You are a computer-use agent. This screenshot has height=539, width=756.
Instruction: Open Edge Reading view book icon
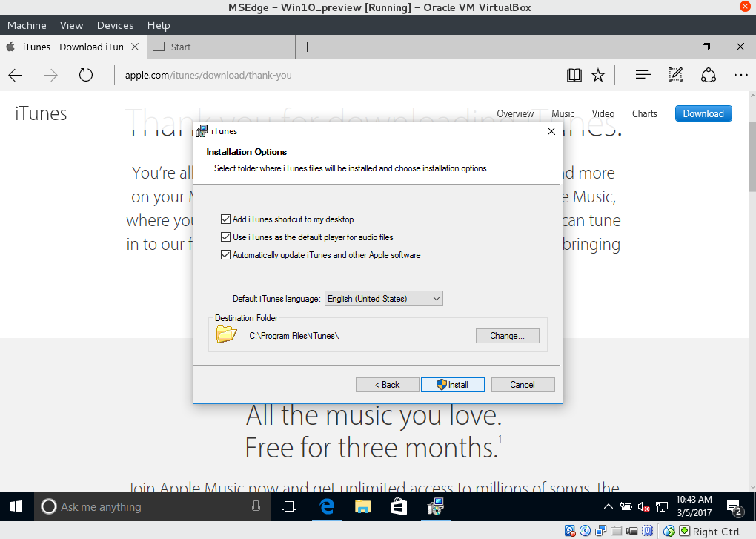[x=574, y=75]
